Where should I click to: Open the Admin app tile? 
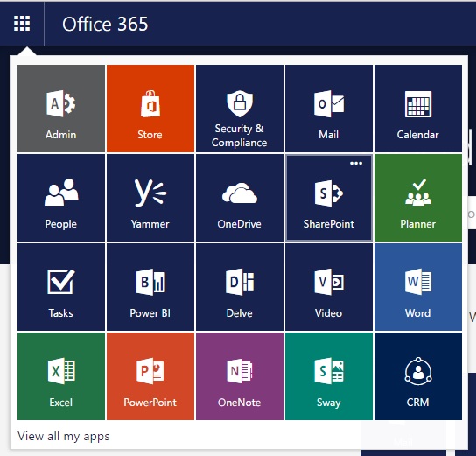[x=61, y=109]
